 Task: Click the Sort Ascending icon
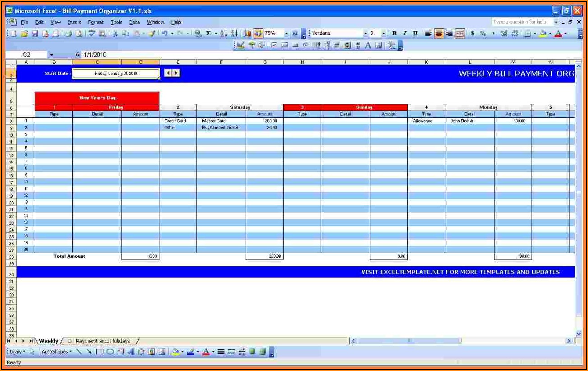[x=224, y=33]
